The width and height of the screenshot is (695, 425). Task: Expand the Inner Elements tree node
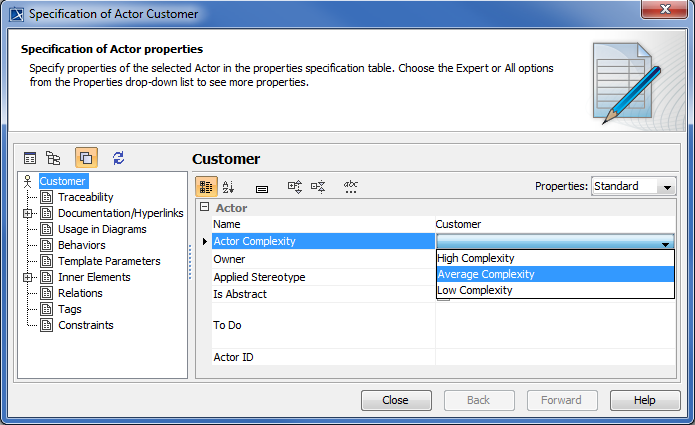point(28,277)
